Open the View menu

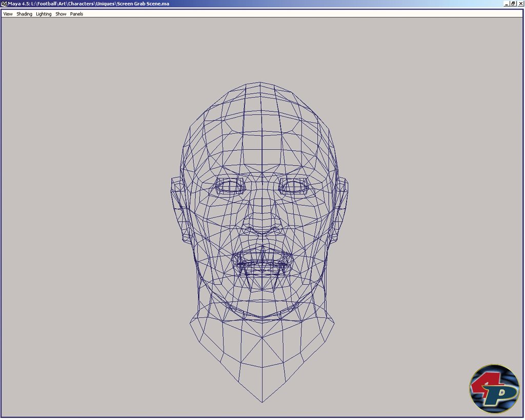click(x=8, y=14)
